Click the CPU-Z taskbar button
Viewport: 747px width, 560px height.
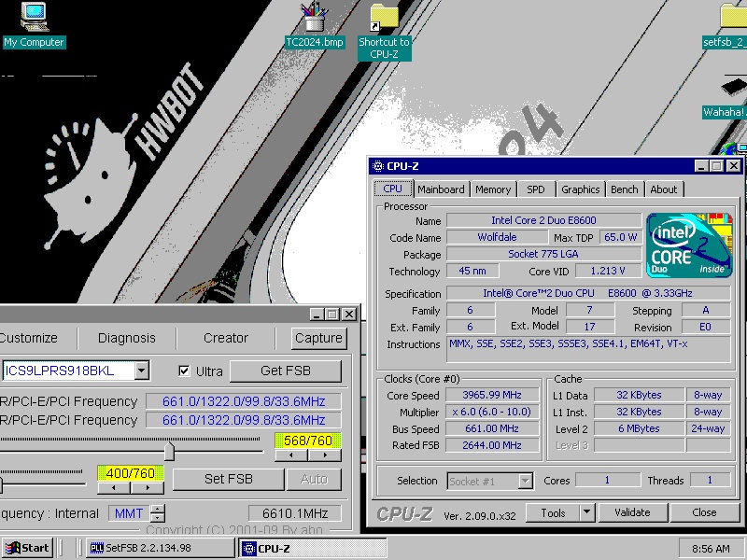(x=313, y=548)
